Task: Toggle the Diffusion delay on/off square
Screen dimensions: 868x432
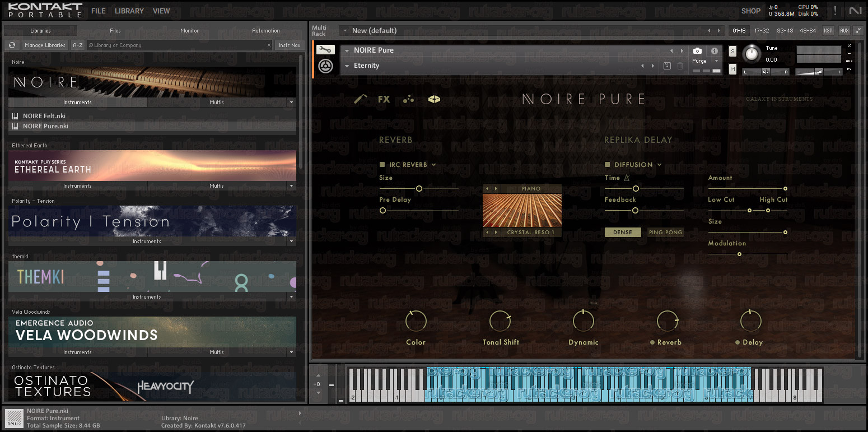Action: [x=607, y=165]
